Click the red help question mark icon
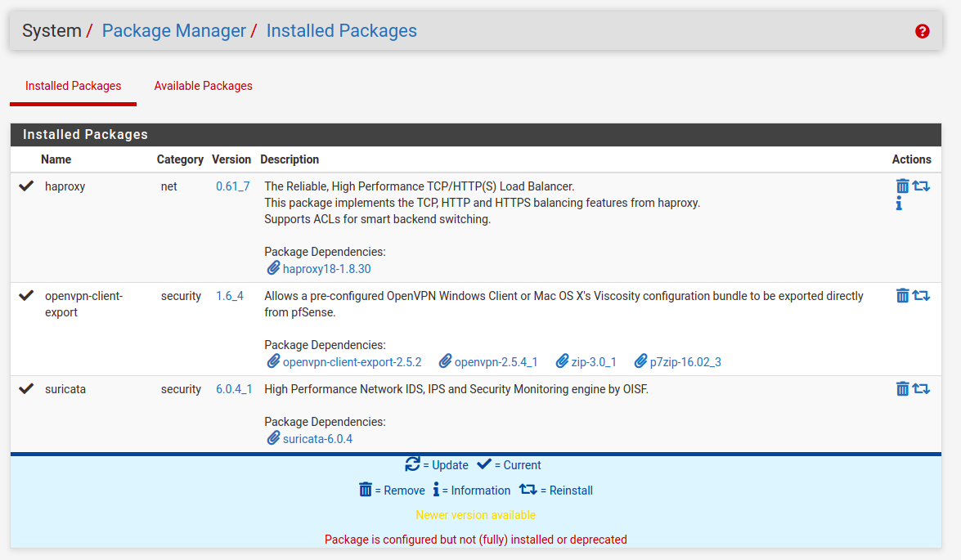 coord(923,31)
